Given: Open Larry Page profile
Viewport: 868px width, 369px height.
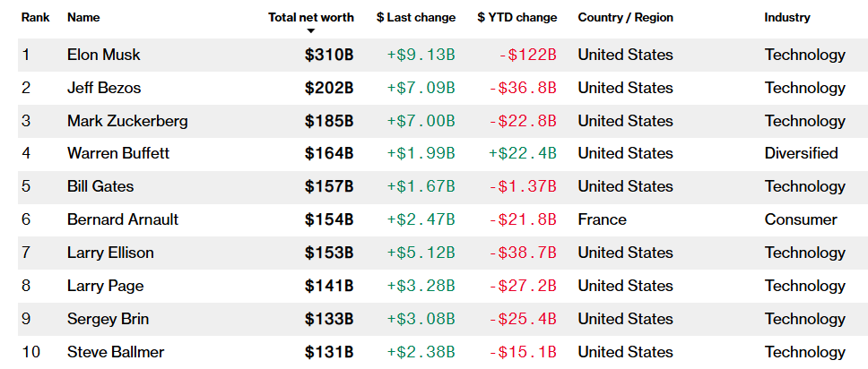Looking at the screenshot, I should (105, 286).
